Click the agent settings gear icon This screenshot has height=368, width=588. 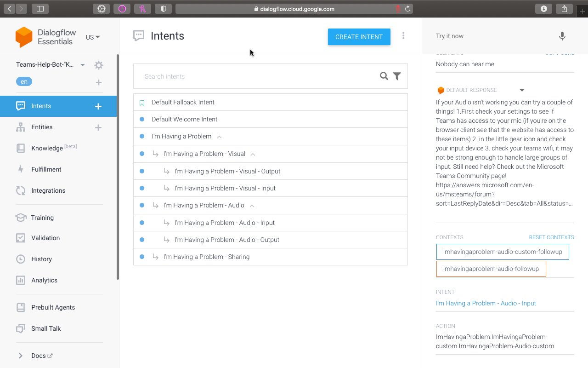[98, 65]
